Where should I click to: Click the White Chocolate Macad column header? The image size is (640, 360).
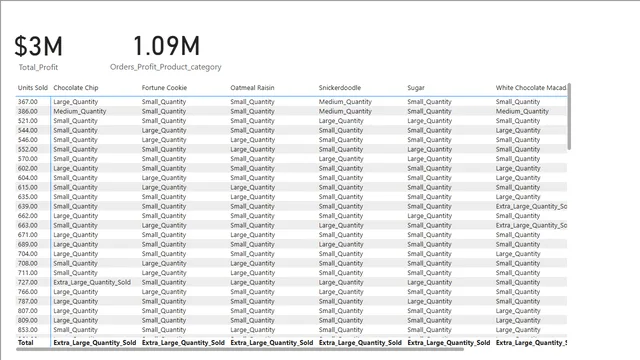531,88
